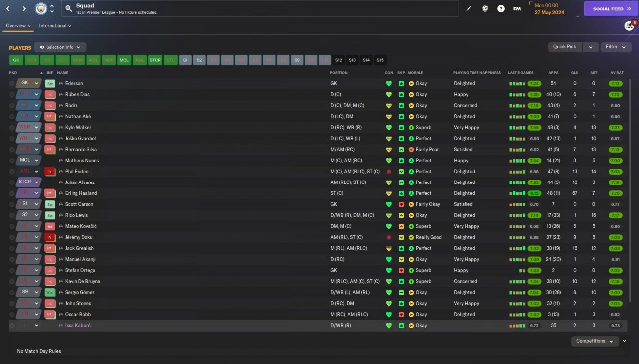Open the Selection Info dropdown
The height and width of the screenshot is (364, 639).
pos(60,47)
